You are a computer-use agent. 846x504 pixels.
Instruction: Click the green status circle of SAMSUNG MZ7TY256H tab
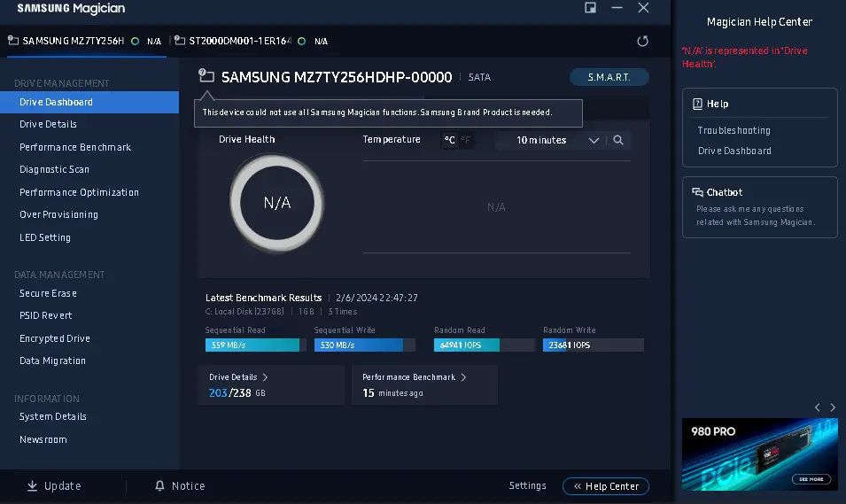tap(136, 41)
